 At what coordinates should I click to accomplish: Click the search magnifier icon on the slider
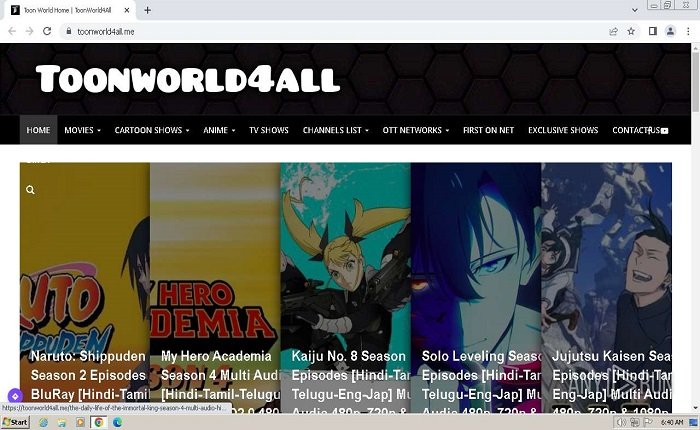tap(30, 190)
